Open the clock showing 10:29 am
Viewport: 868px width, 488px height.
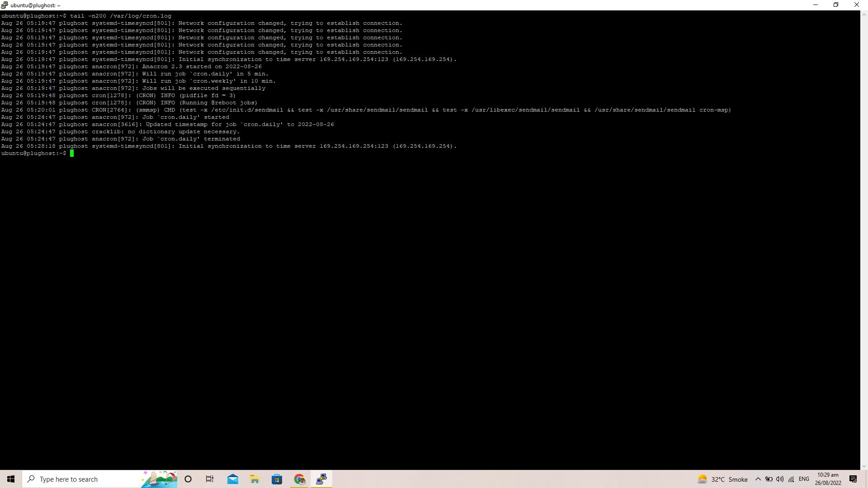click(828, 479)
